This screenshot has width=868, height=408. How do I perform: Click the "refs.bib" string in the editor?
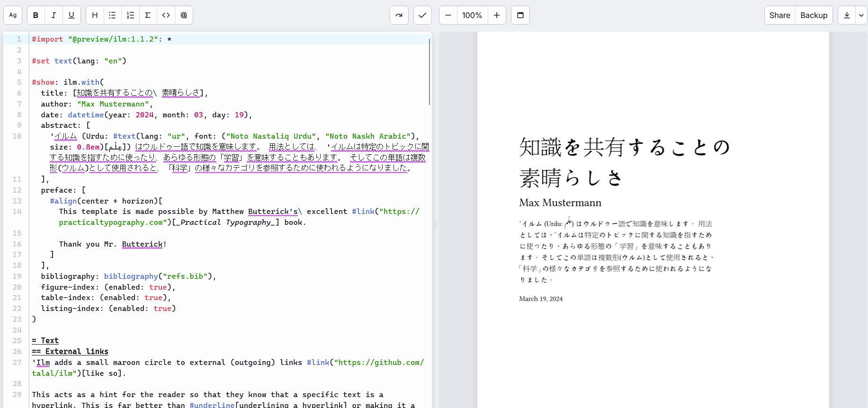pyautogui.click(x=185, y=276)
